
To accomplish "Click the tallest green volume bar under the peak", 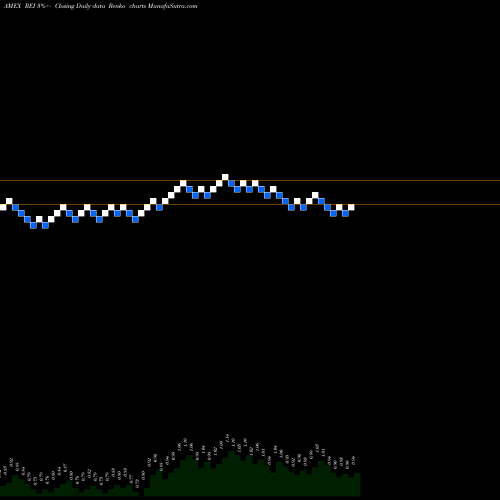I will pos(231,473).
